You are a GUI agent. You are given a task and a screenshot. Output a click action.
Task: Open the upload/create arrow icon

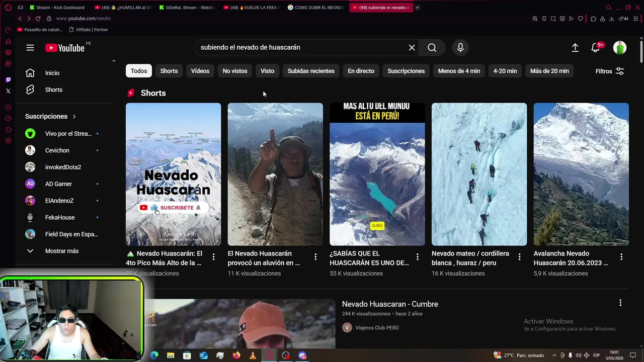(575, 48)
